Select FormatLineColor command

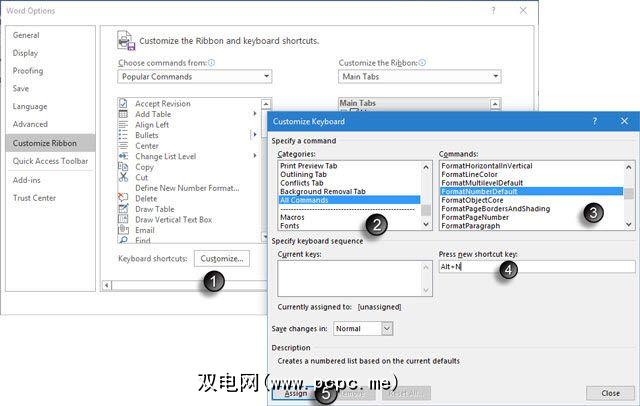coord(469,174)
